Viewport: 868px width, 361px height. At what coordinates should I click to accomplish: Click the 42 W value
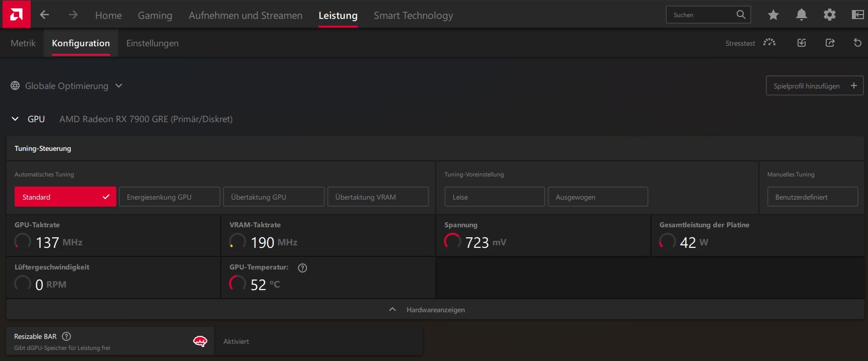[694, 242]
